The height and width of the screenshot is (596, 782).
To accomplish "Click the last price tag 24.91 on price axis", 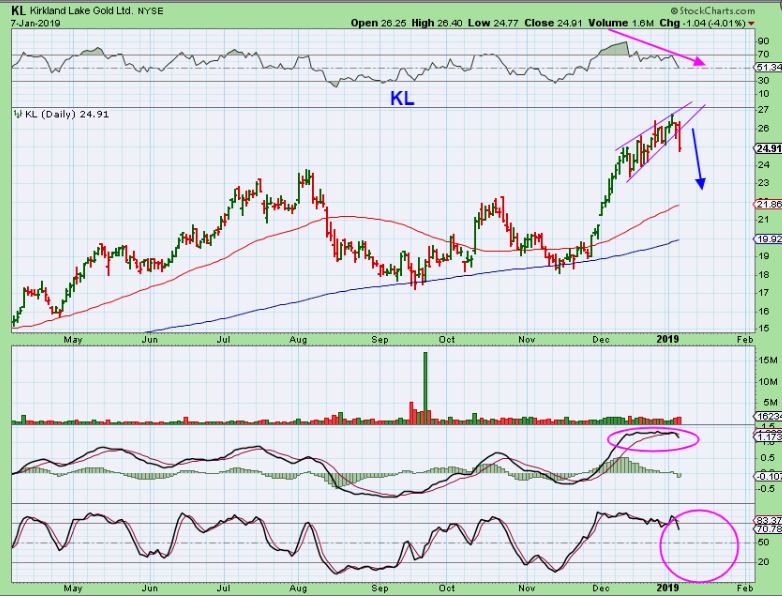I will 768,148.
